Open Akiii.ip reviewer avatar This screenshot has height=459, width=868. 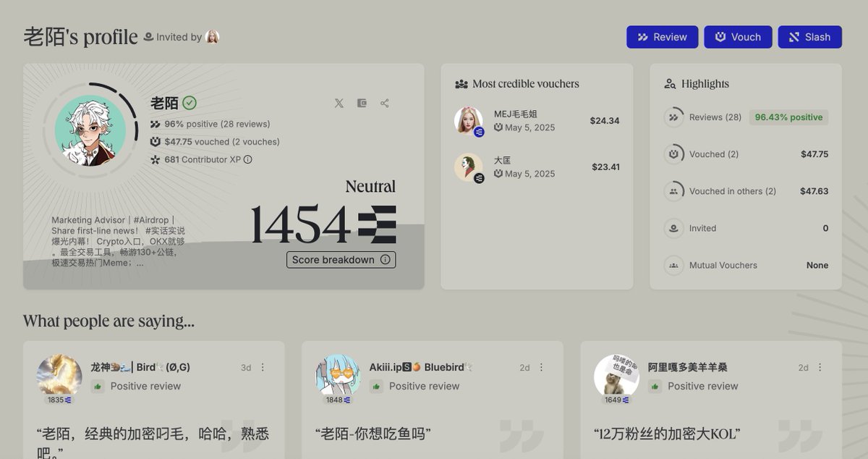(338, 376)
